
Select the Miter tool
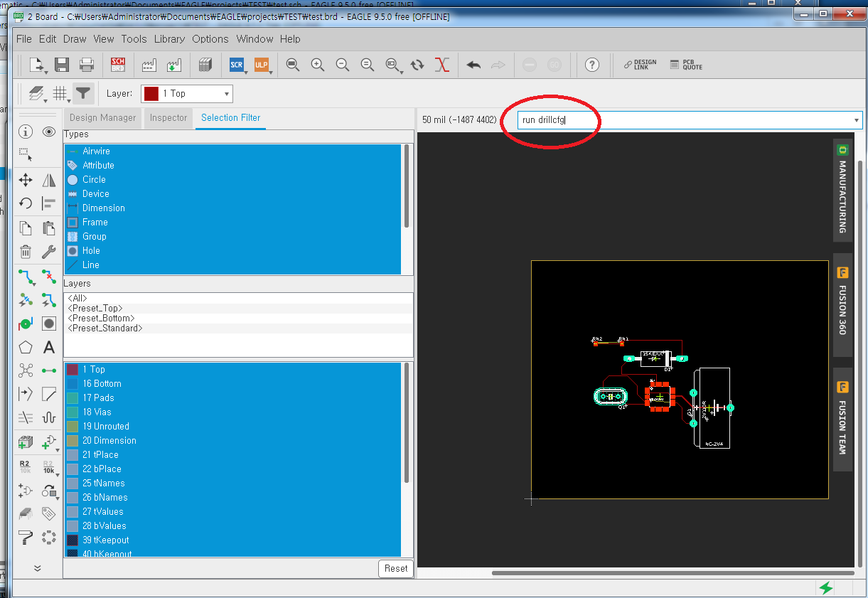[48, 393]
